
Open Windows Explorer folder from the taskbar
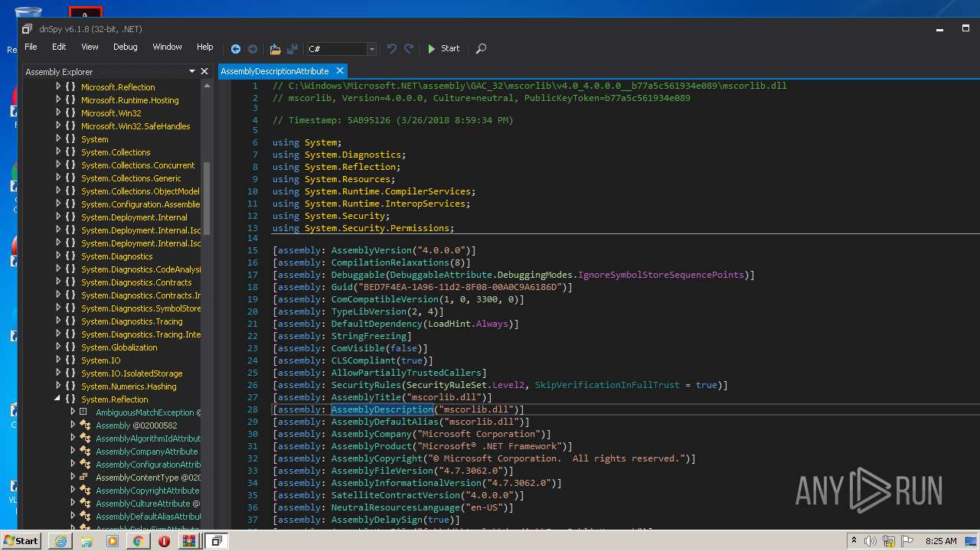coord(87,540)
